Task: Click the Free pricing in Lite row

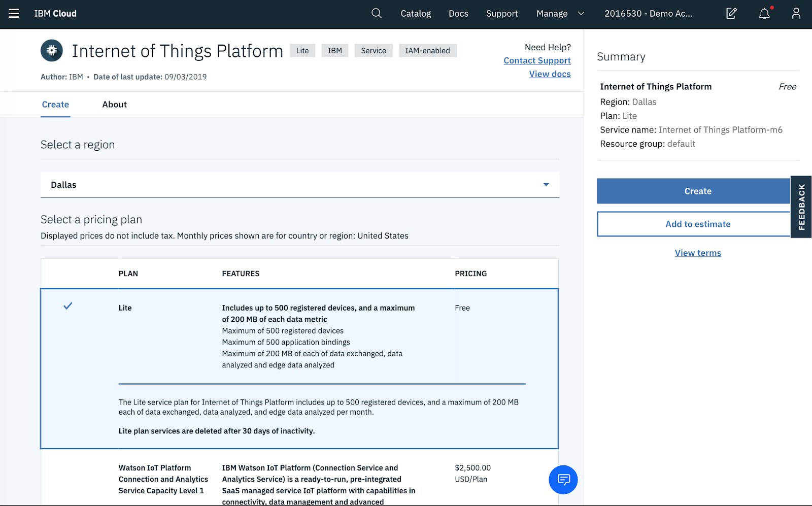Action: [462, 308]
